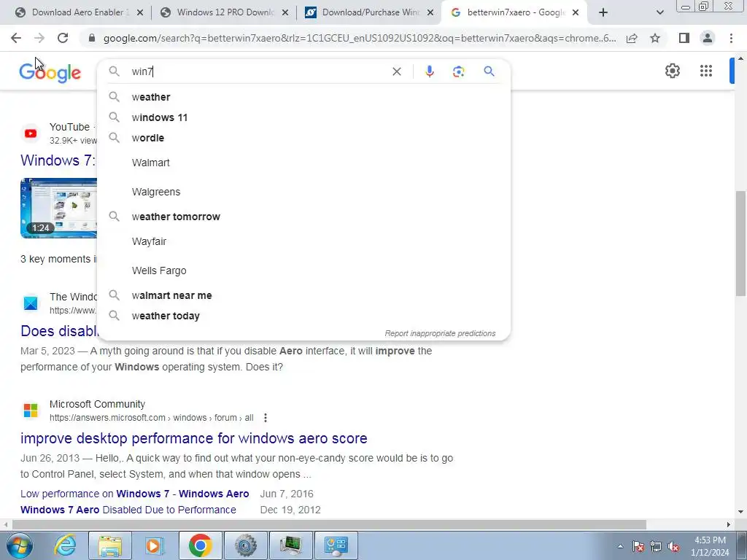View site information via the padlock
Image resolution: width=747 pixels, height=560 pixels.
click(x=92, y=38)
